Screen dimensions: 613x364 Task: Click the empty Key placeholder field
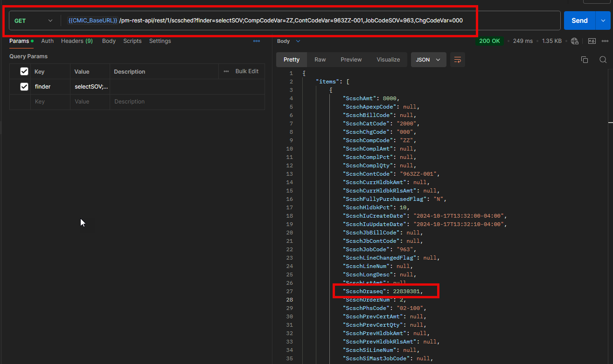click(x=50, y=102)
